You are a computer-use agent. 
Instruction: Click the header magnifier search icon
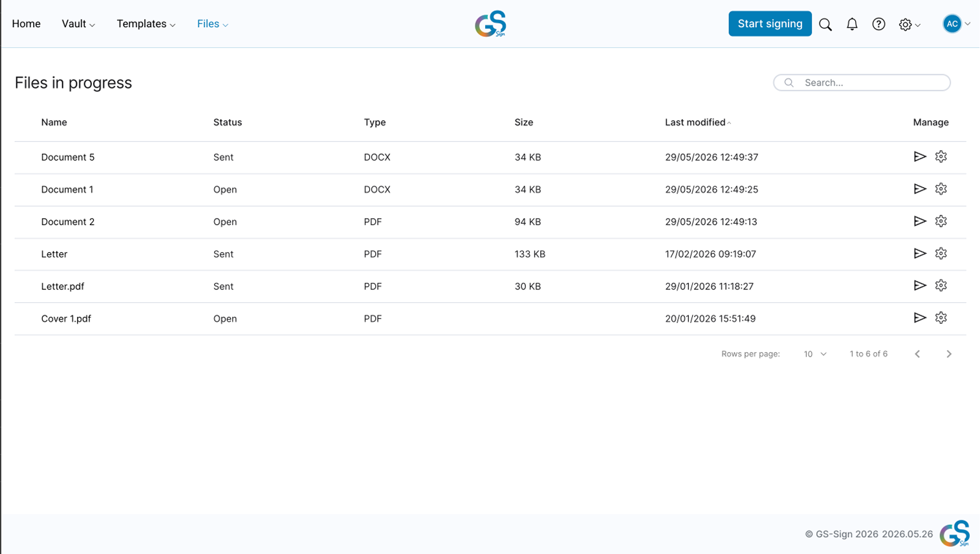click(x=825, y=25)
